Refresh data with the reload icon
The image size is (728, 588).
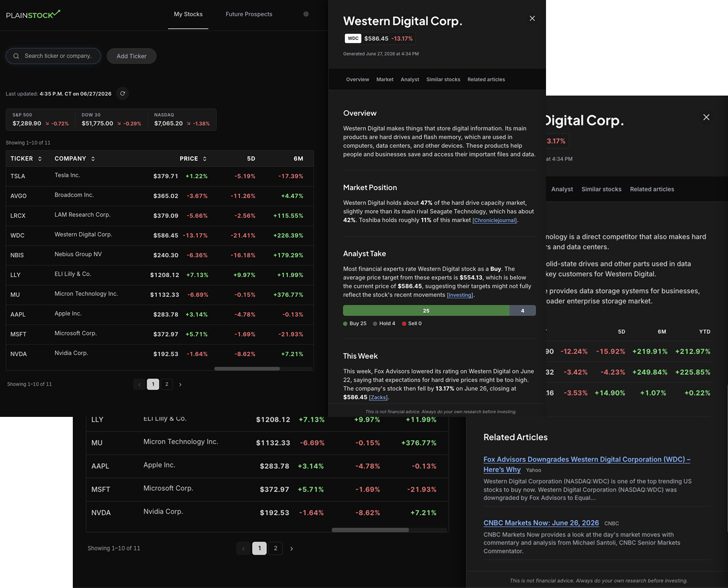pyautogui.click(x=122, y=93)
